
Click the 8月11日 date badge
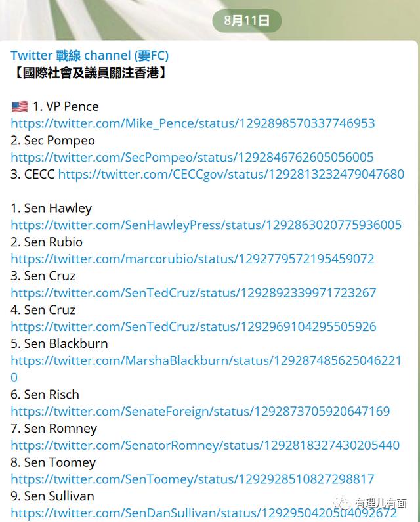pos(247,20)
